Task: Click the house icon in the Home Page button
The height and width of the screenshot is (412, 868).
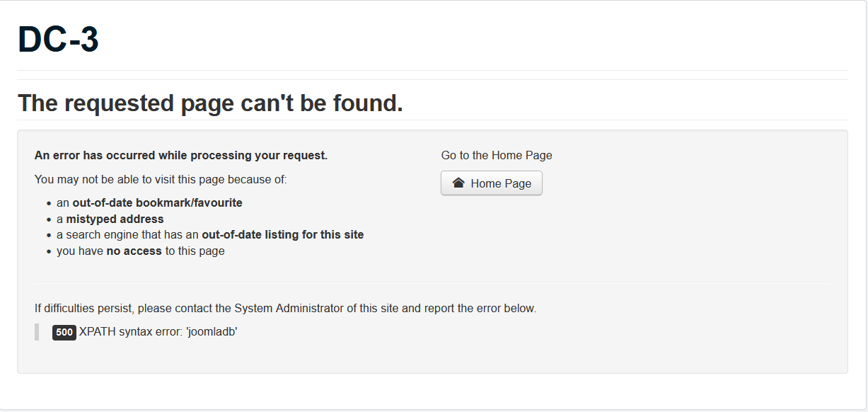Action: point(458,183)
